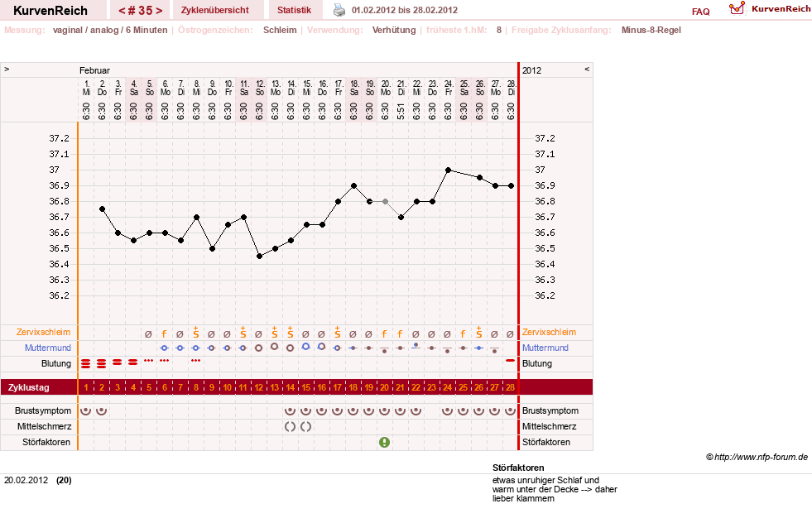This screenshot has height=523, width=812.
Task: Click the heavy bleeding icon on cycle day 1
Action: (86, 363)
